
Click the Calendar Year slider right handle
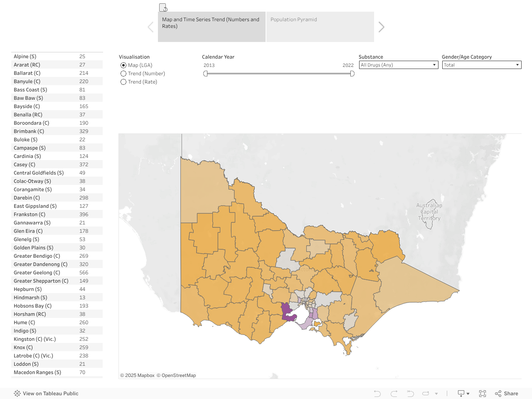point(352,74)
